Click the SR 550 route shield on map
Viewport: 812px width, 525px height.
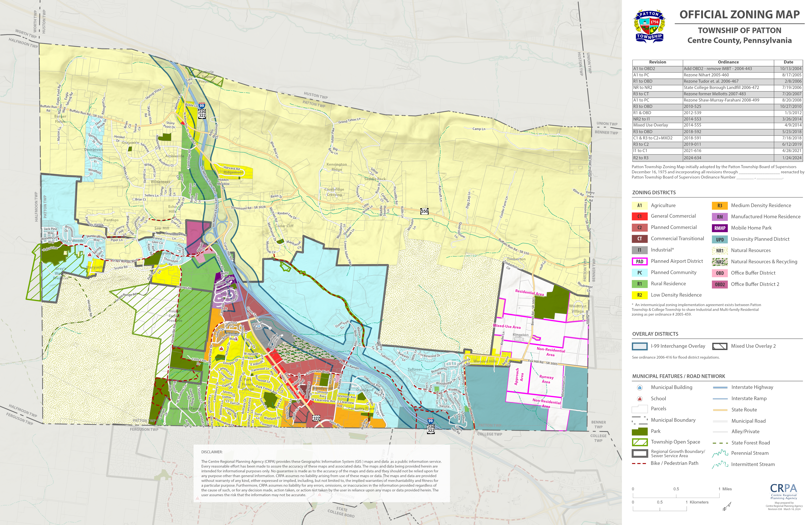pyautogui.click(x=424, y=211)
